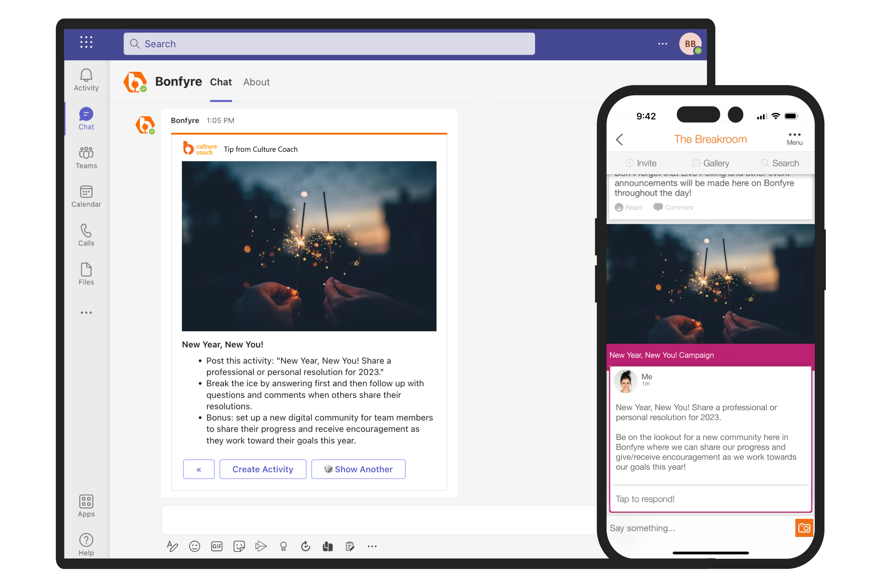Click the Viva approvals icon in compose bar
This screenshot has height=588, width=882.
point(328,546)
